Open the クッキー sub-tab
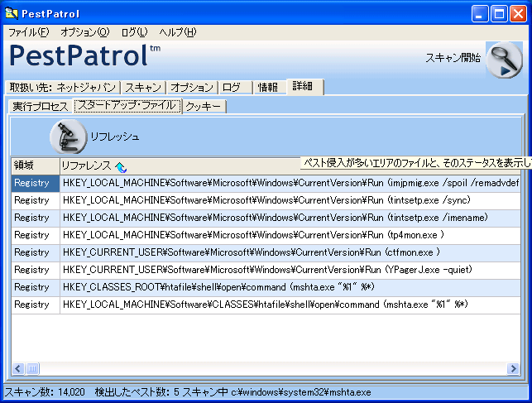Viewport: 532px width, 403px height. coord(204,106)
